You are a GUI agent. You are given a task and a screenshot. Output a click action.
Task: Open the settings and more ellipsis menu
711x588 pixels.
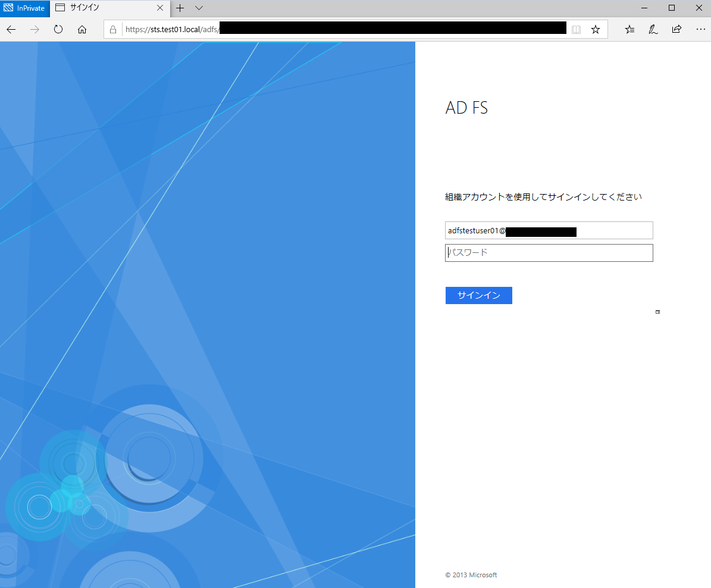(700, 30)
